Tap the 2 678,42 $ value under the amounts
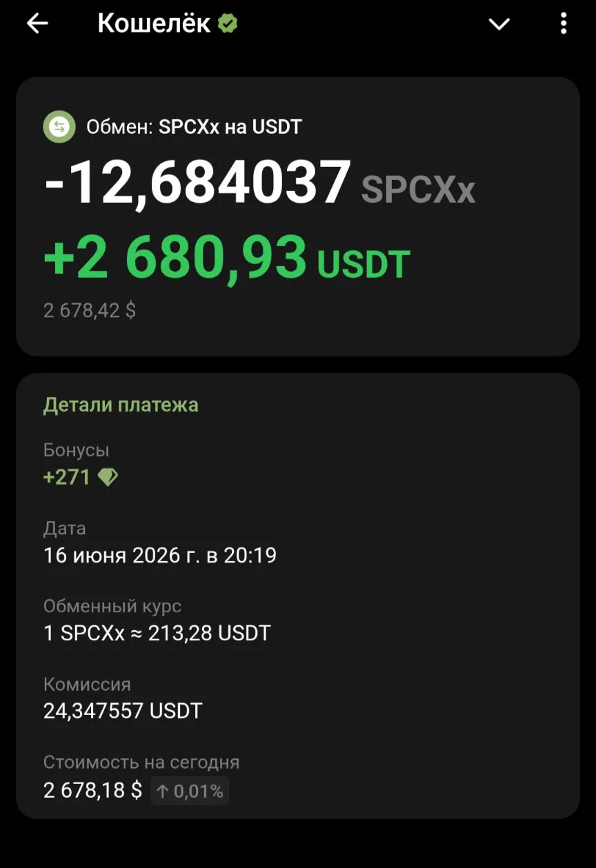The height and width of the screenshot is (868, 596). tap(90, 310)
